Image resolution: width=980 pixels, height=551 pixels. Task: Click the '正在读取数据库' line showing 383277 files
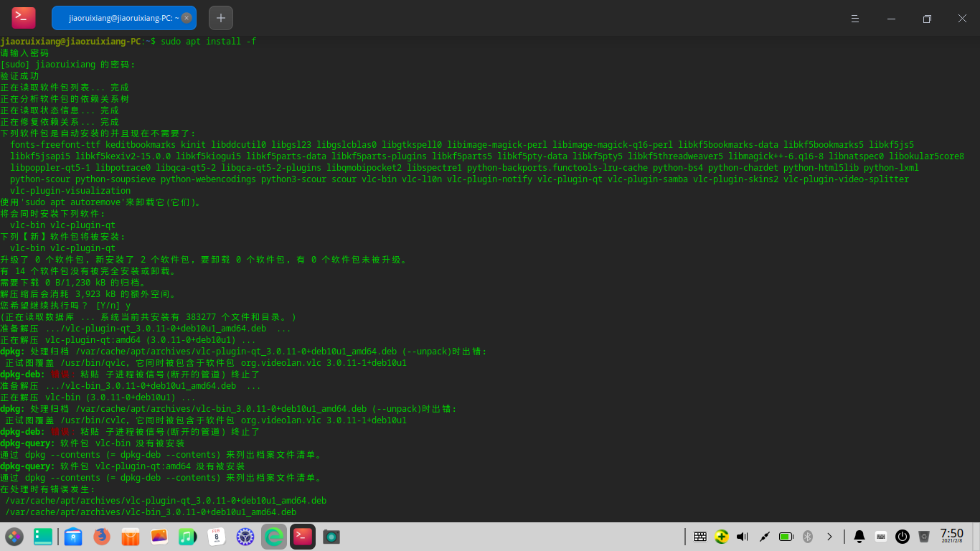pyautogui.click(x=149, y=317)
